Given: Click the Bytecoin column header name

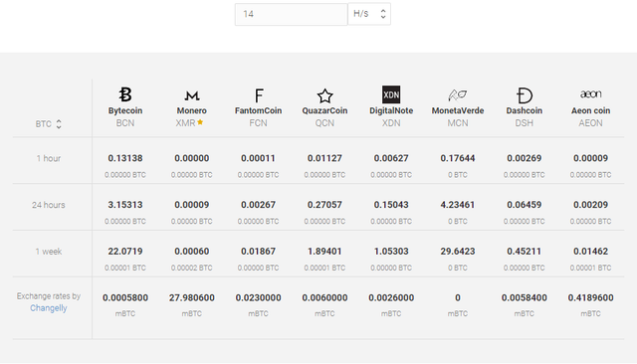Looking at the screenshot, I should 125,110.
